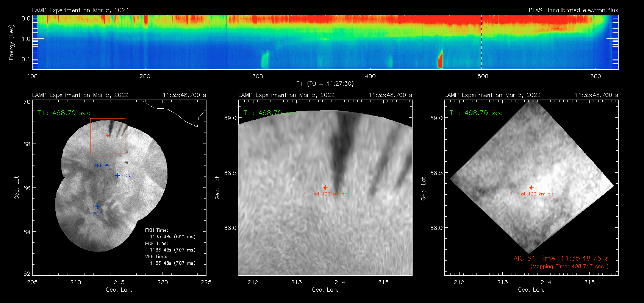Click the "FKN Time:" label

(x=156, y=230)
